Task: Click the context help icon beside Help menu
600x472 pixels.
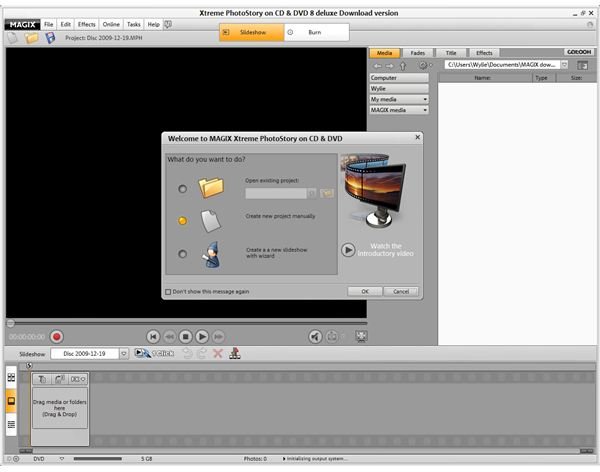Action: pyautogui.click(x=168, y=24)
